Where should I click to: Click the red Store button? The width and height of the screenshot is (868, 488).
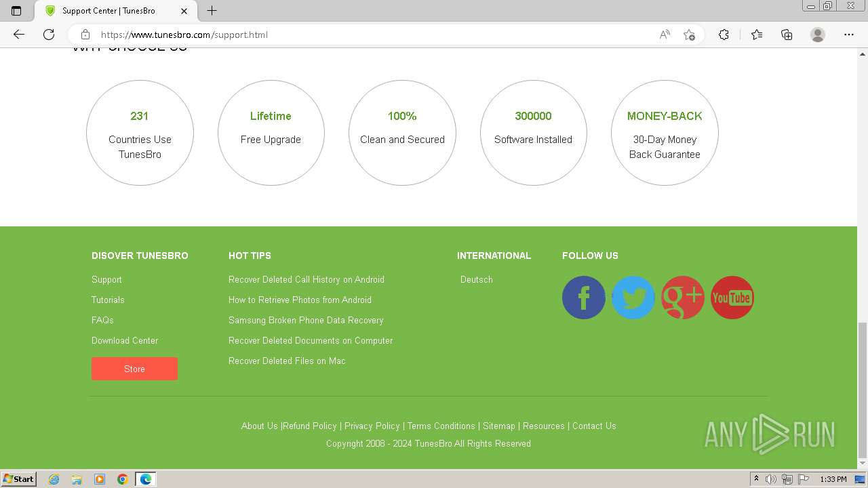pyautogui.click(x=134, y=369)
